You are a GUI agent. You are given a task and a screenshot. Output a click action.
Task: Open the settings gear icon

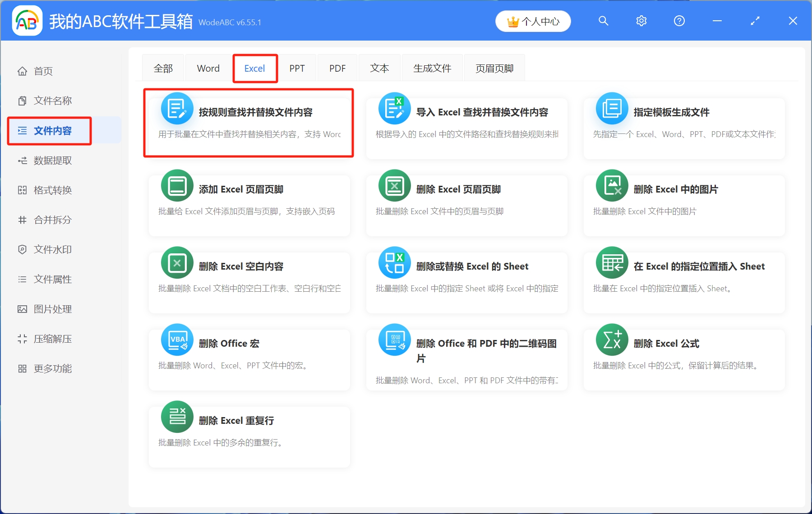pos(641,21)
